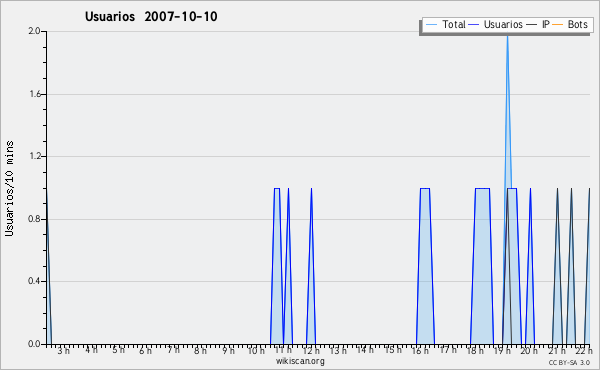
Task: Click the user plateau at 16 h
Action: [x=425, y=266]
